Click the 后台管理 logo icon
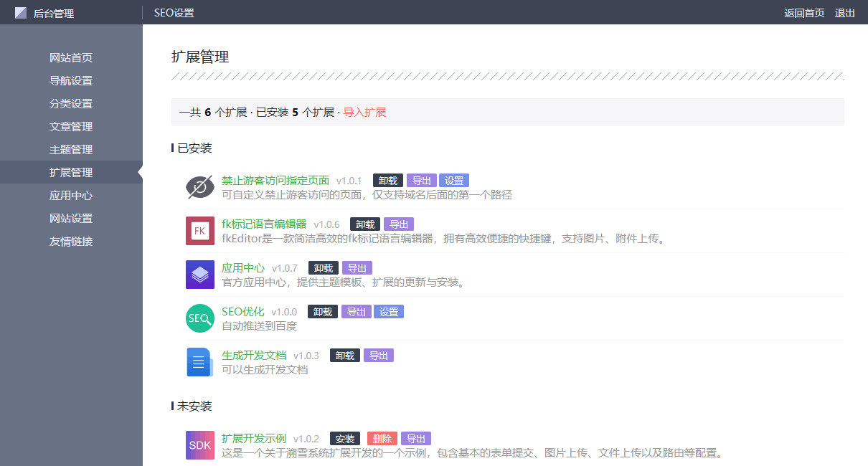Screen dimensions: 868x466 (x=21, y=13)
